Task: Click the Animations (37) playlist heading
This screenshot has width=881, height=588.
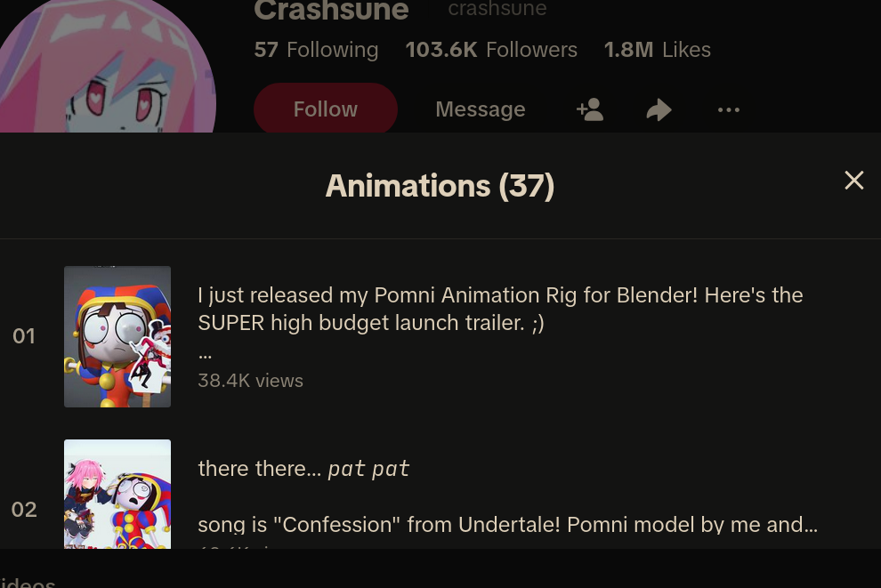Action: 440,186
